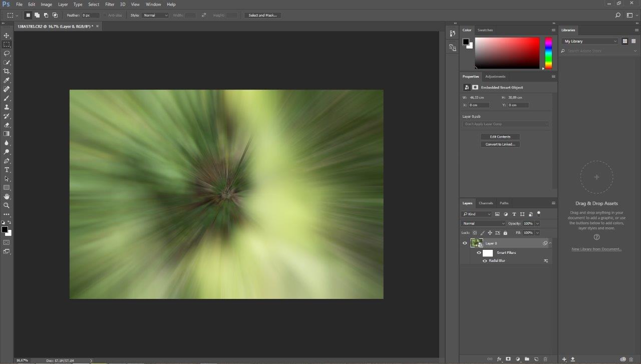Select the Eyedropper tool
641x364 pixels.
point(7,80)
